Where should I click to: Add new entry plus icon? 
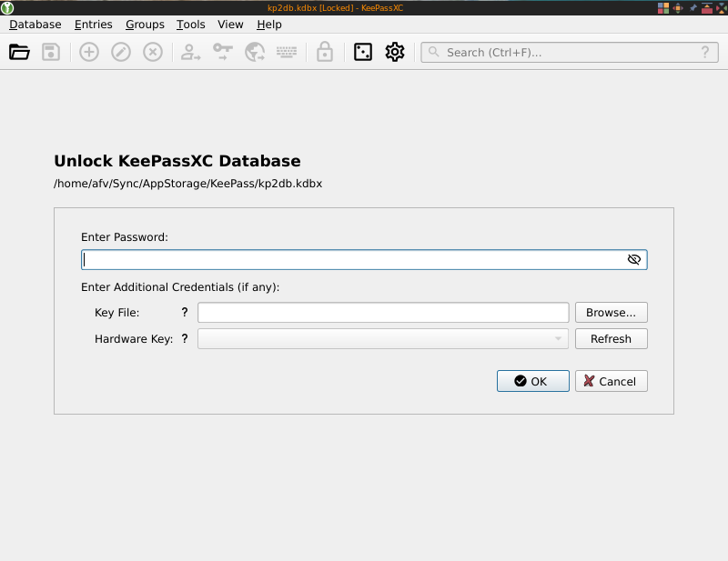coord(89,52)
